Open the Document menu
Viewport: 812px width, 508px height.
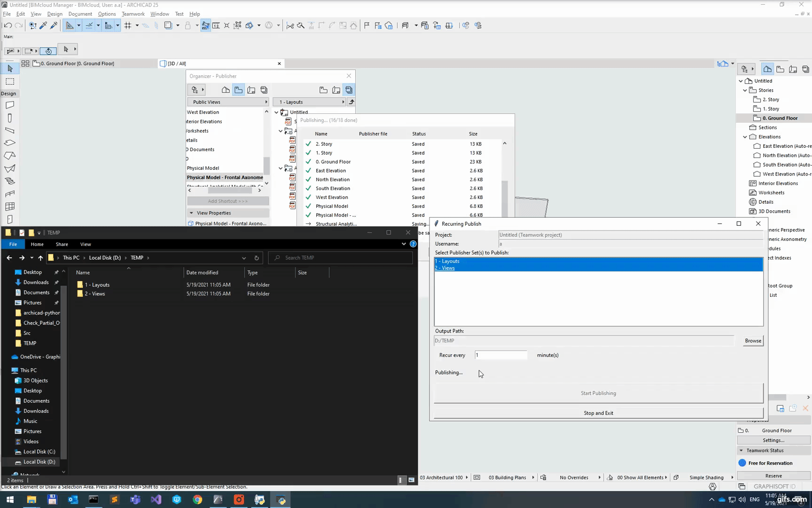[x=80, y=14]
